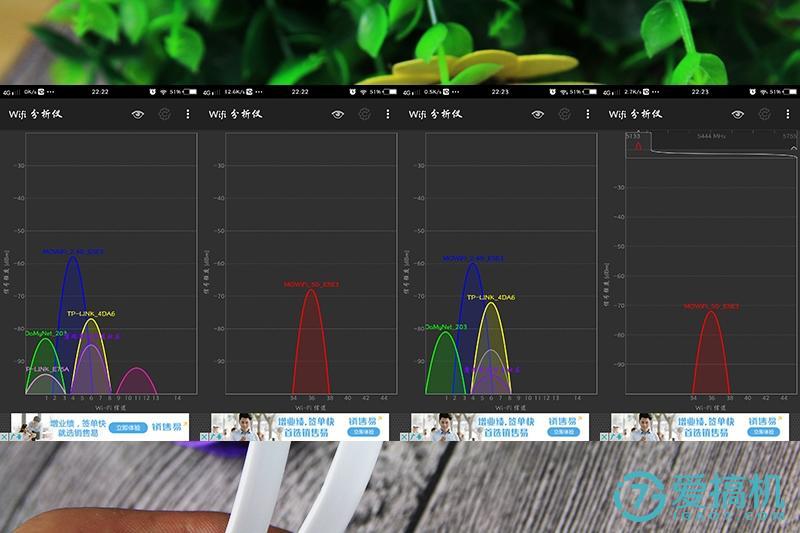
Task: Tap the 22:23 clock in the third screen
Action: [x=500, y=92]
